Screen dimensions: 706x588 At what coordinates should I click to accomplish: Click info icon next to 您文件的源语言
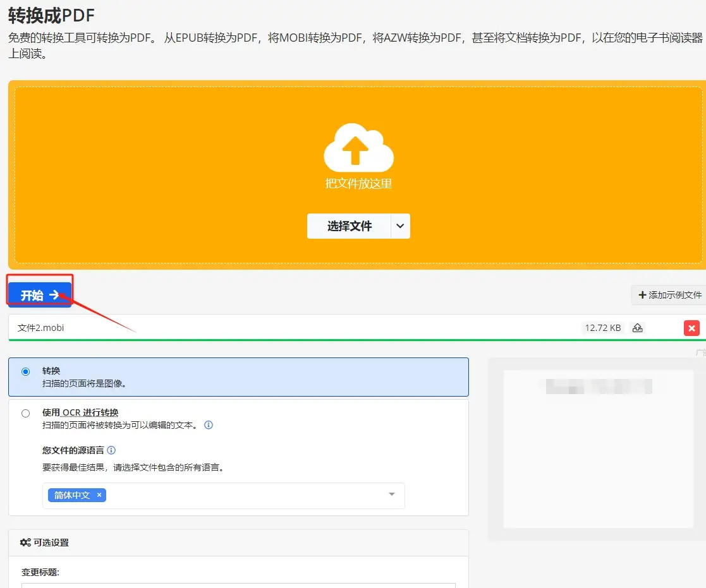point(112,450)
